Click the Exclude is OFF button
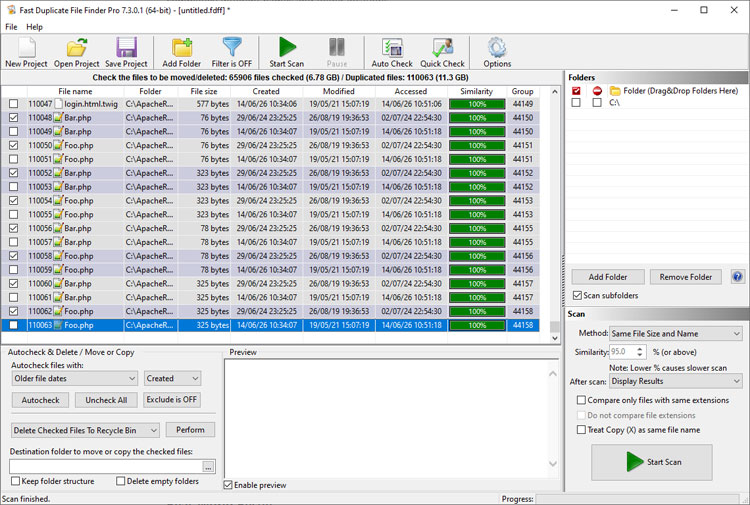Screen dimensions: 750x505 [x=172, y=400]
